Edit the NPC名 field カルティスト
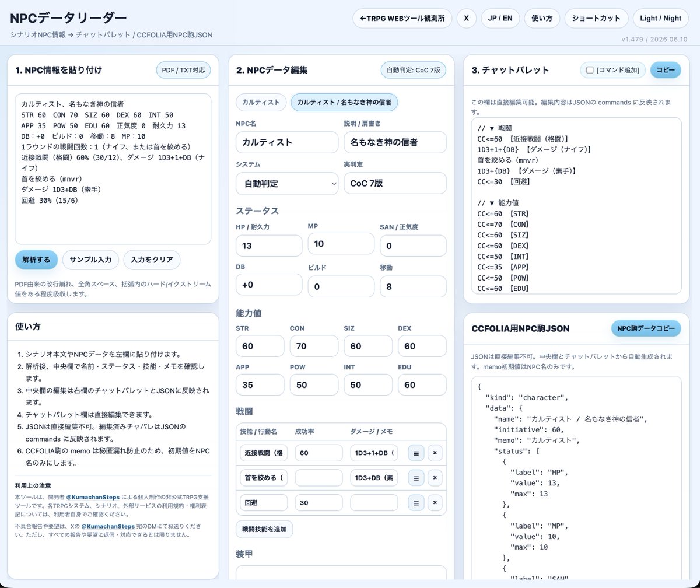Image resolution: width=700 pixels, height=588 pixels. 287,142
